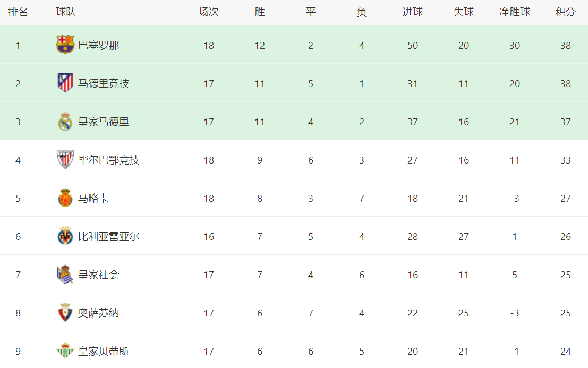Click the 进球 column header
This screenshot has height=368, width=588.
pos(413,12)
